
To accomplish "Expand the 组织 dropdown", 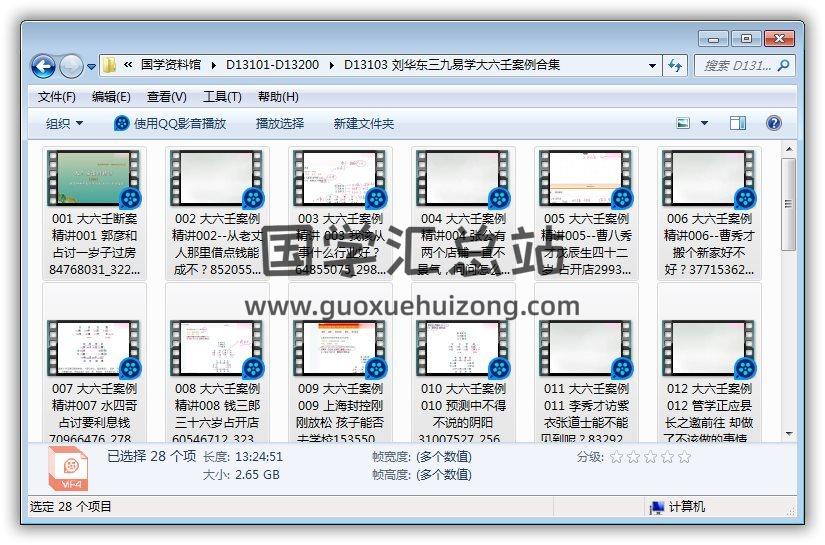I will (64, 124).
